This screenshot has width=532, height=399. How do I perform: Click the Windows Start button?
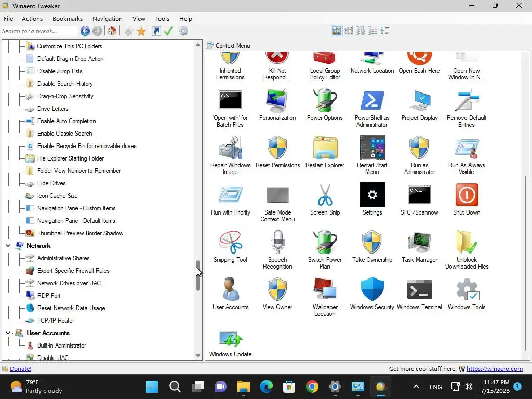click(152, 387)
